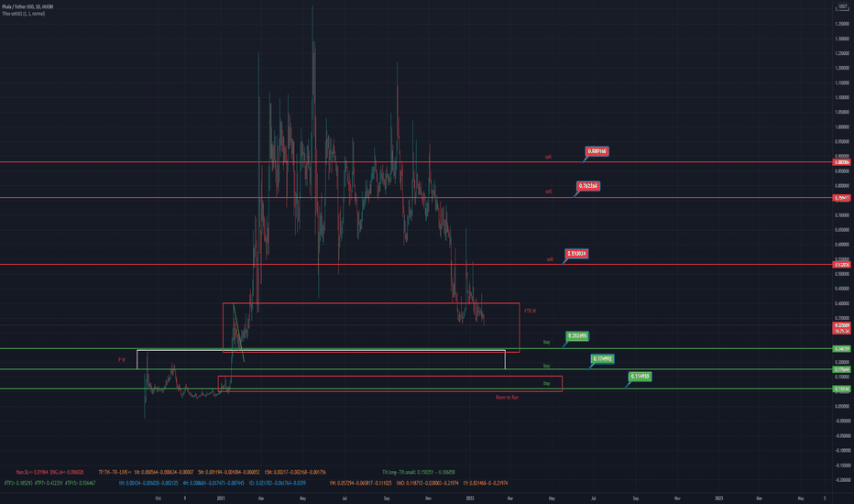This screenshot has width=854, height=504.
Task: Click the USDT currency label atop price axis
Action: [x=843, y=6]
